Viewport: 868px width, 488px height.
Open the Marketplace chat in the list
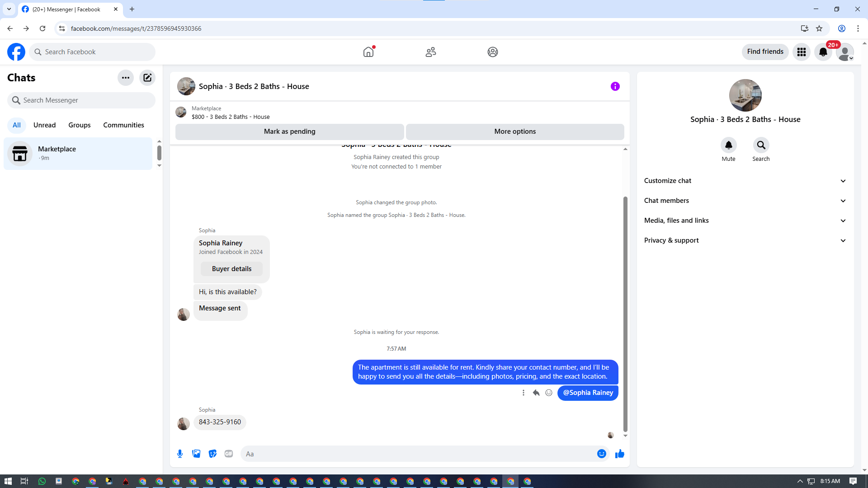tap(78, 154)
